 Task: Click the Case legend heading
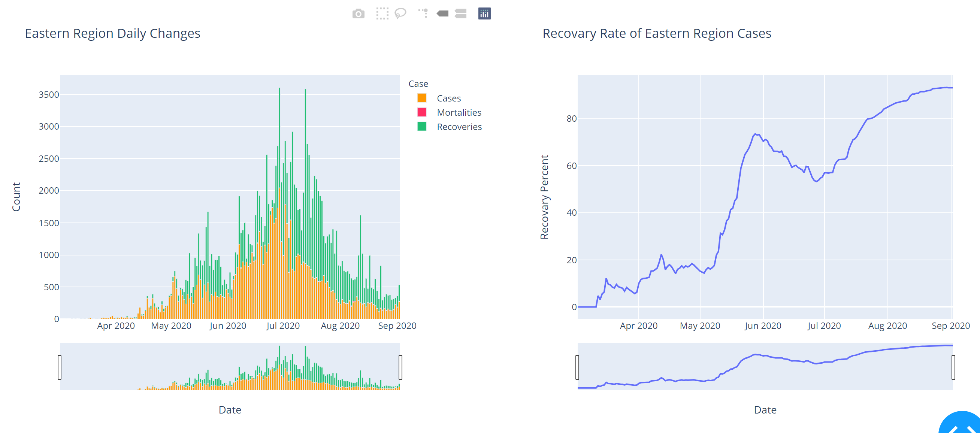point(418,84)
